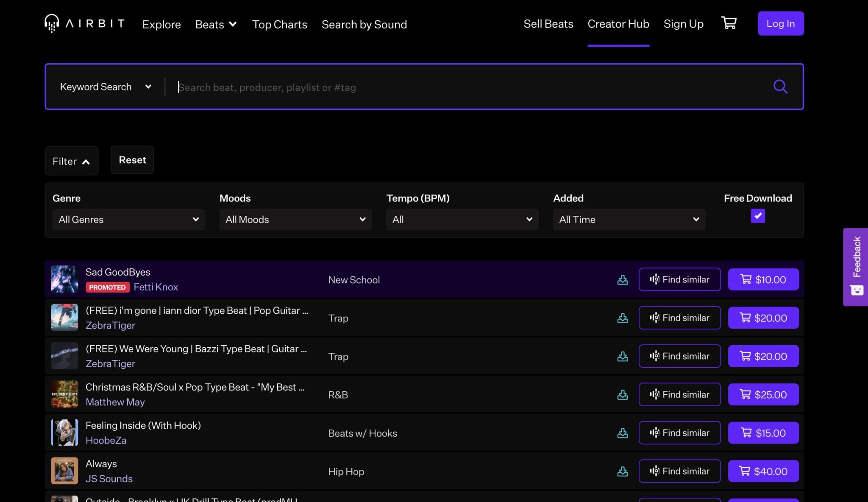This screenshot has width=868, height=502.
Task: Click the Log In button
Action: click(x=780, y=23)
